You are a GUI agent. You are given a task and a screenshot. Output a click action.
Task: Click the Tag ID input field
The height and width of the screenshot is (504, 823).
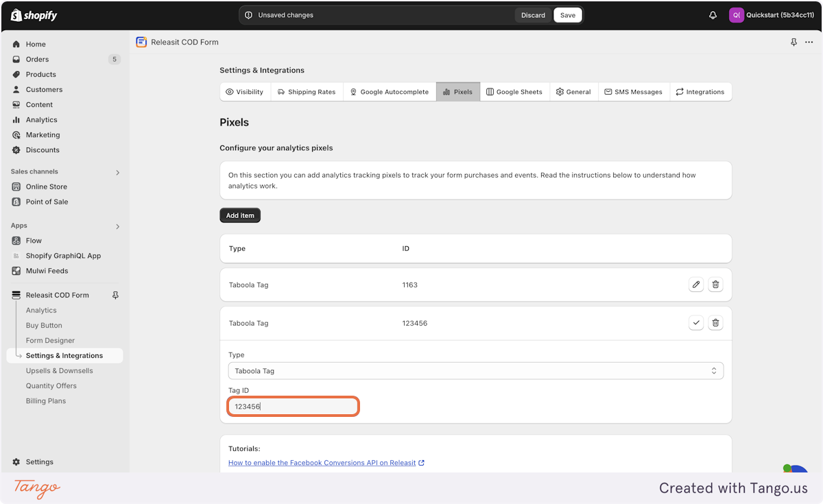pyautogui.click(x=293, y=407)
